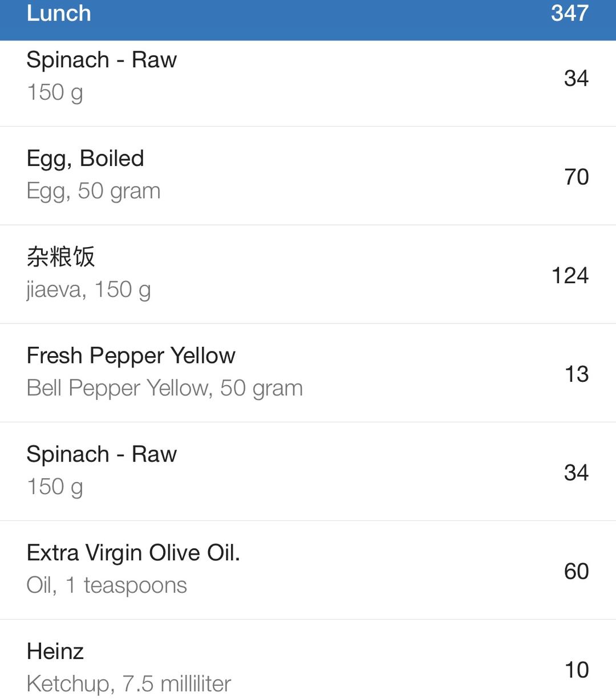
Task: Tap the Lunch section header
Action: [x=59, y=14]
